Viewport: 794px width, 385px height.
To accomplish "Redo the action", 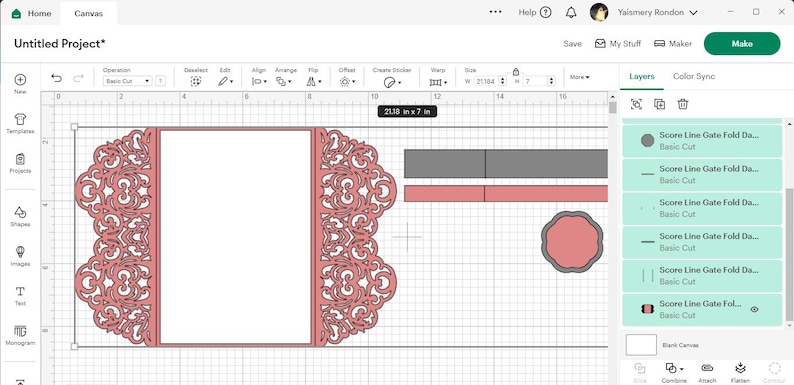I will point(78,78).
